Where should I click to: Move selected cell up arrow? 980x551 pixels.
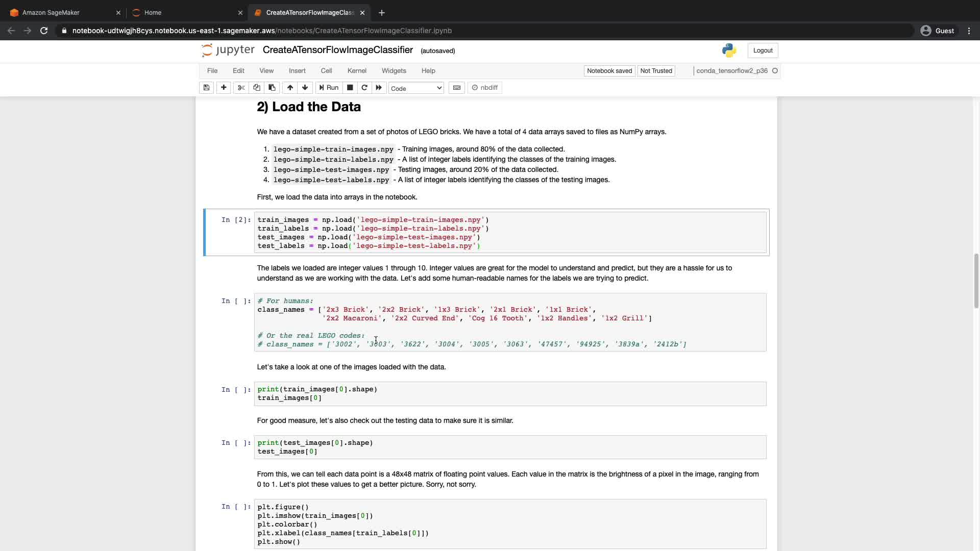point(290,88)
